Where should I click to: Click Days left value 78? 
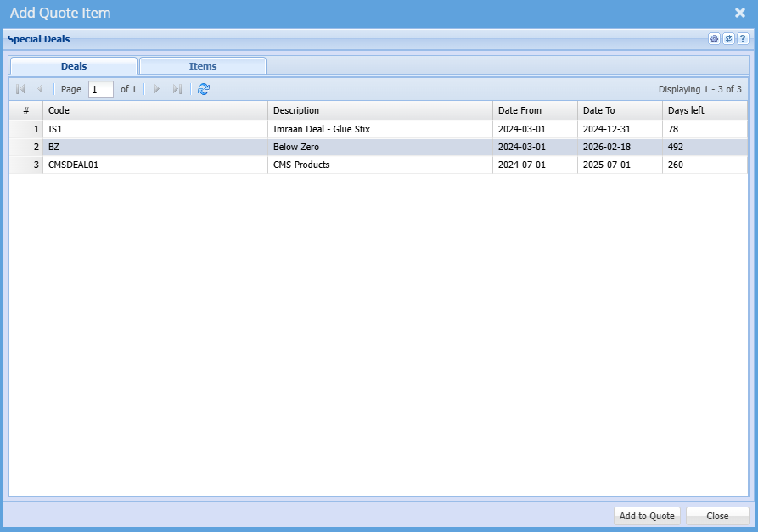click(673, 129)
